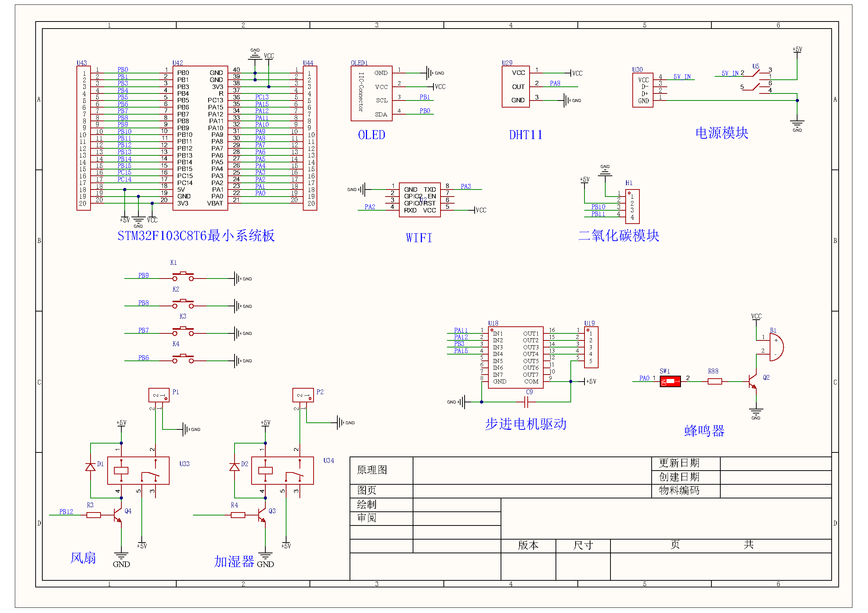The height and width of the screenshot is (613, 868).
Task: Click the WIFI section label
Action: [419, 238]
